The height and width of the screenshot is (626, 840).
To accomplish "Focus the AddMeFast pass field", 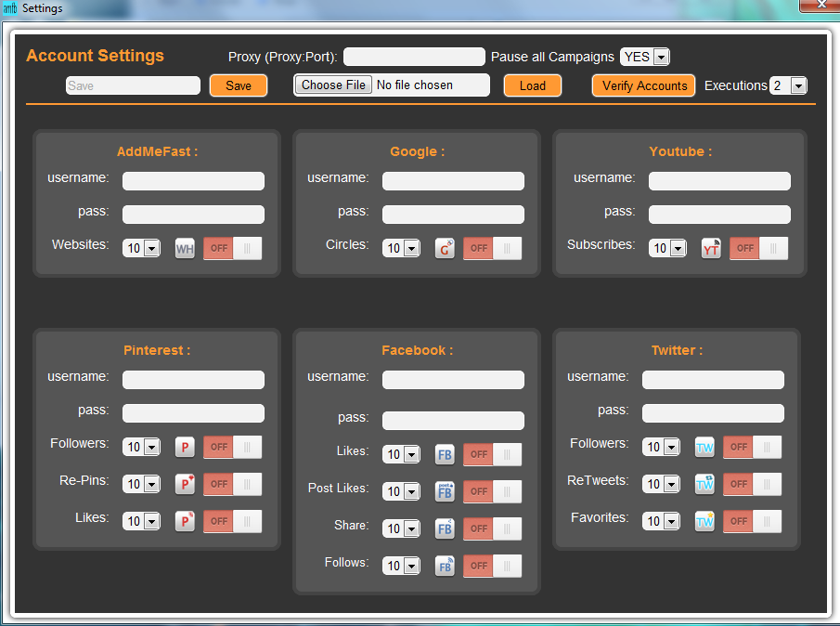I will [x=193, y=215].
